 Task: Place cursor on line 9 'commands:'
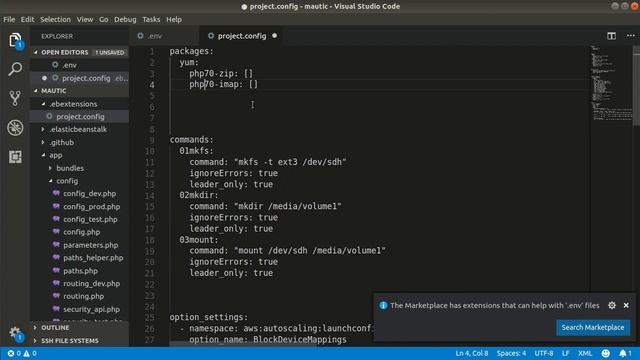point(191,140)
